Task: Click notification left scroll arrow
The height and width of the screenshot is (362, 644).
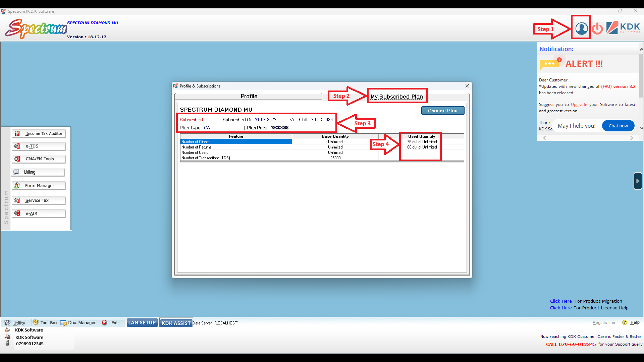Action: pyautogui.click(x=545, y=138)
